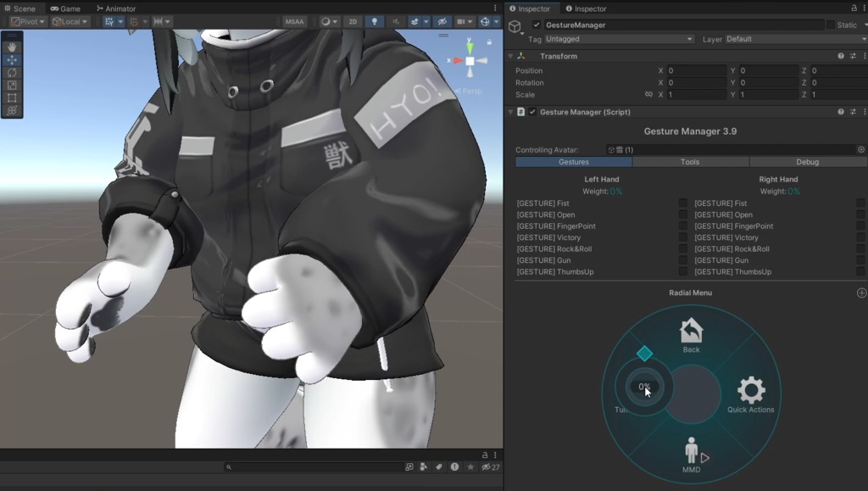Click the snap increment icon
The width and height of the screenshot is (868, 491).
(x=158, y=21)
